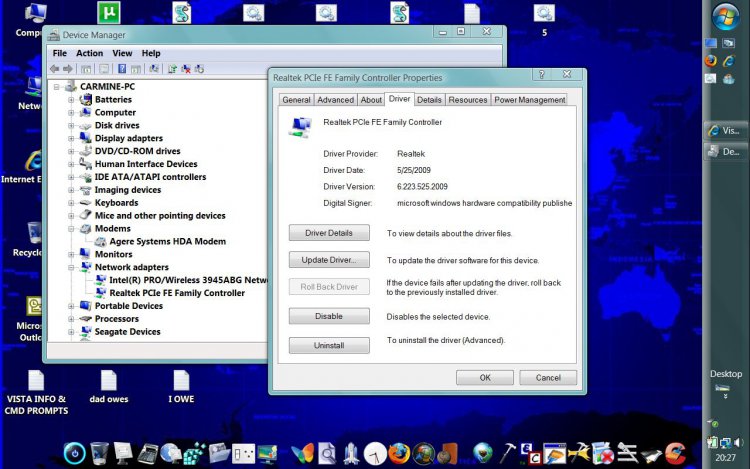The width and height of the screenshot is (750, 469).
Task: Launch Firefox from the bottom dock
Action: [x=399, y=454]
